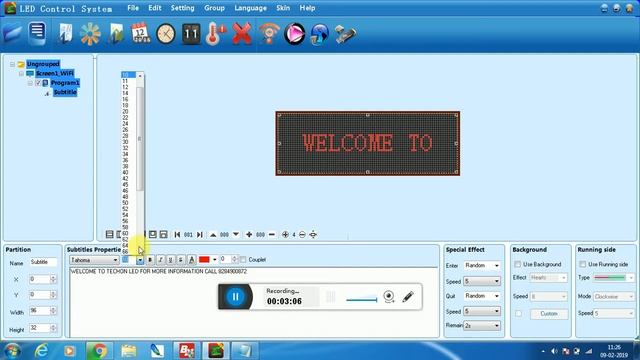The width and height of the screenshot is (640, 360).
Task: Tick the checkbox beside Custom button
Action: tap(518, 314)
